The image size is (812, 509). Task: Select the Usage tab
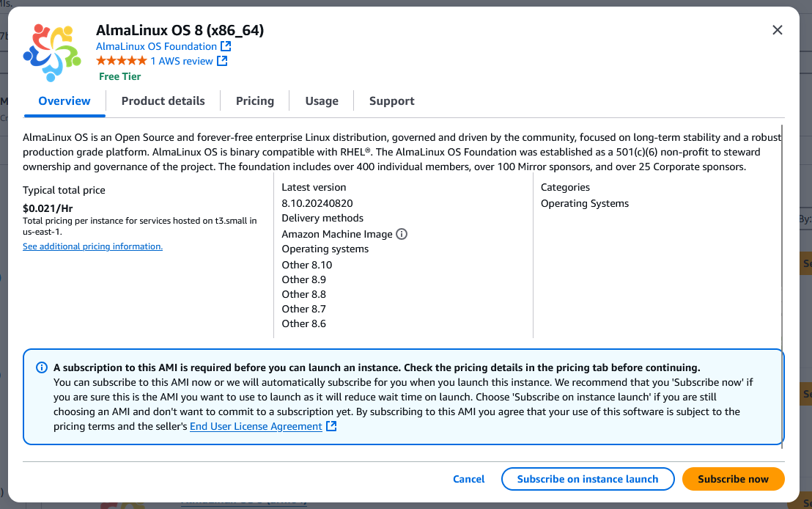[322, 101]
